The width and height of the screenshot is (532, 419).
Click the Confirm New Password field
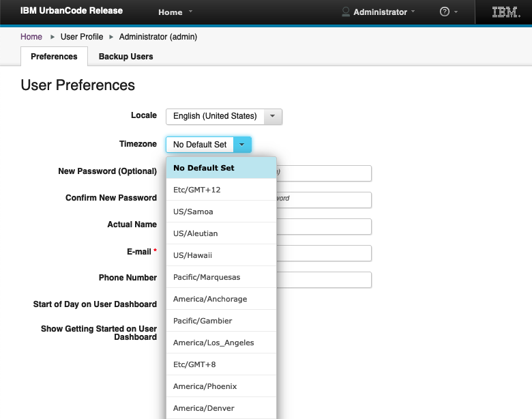click(324, 200)
